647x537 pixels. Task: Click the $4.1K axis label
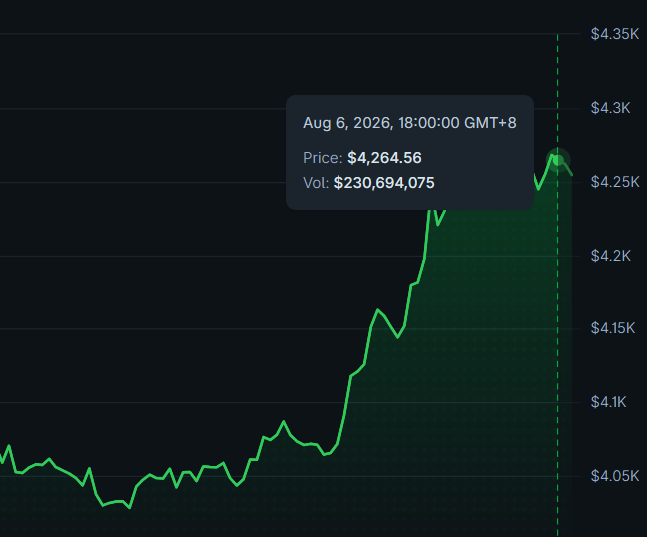pos(608,402)
